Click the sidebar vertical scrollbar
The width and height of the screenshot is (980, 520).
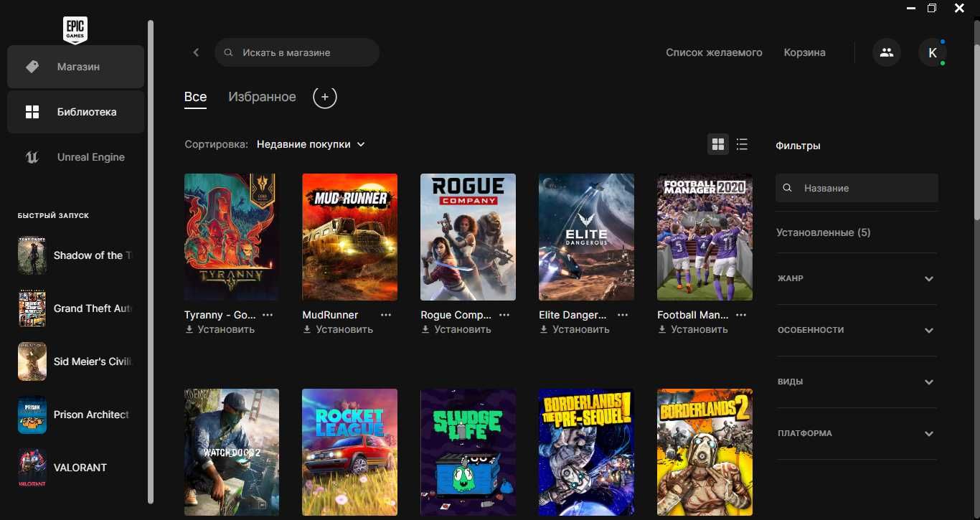coord(151,262)
